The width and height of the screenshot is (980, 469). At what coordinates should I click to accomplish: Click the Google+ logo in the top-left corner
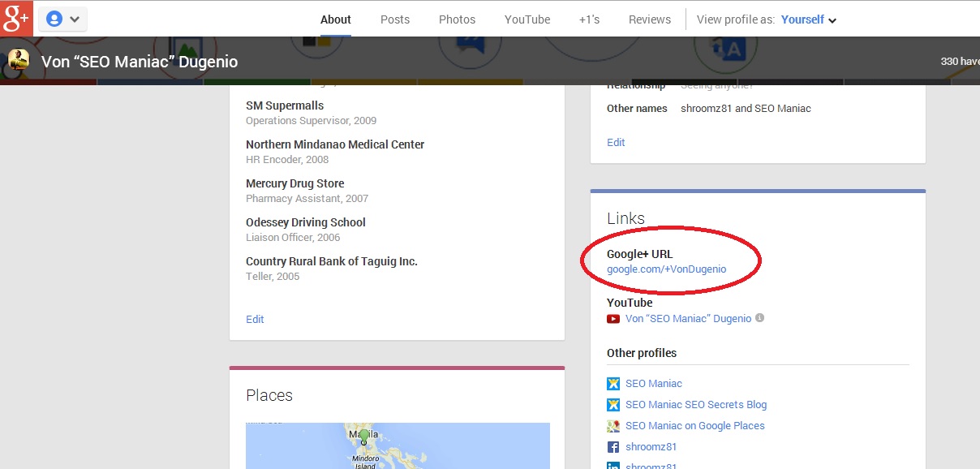pos(15,16)
